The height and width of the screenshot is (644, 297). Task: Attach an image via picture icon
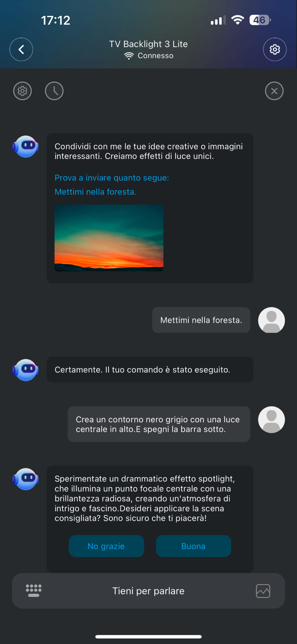tap(263, 591)
